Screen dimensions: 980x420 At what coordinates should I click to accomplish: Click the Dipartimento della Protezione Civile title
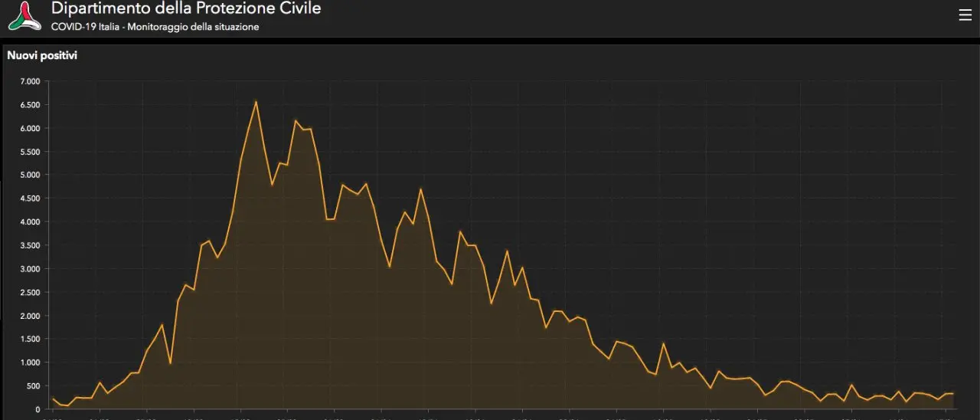(x=186, y=9)
